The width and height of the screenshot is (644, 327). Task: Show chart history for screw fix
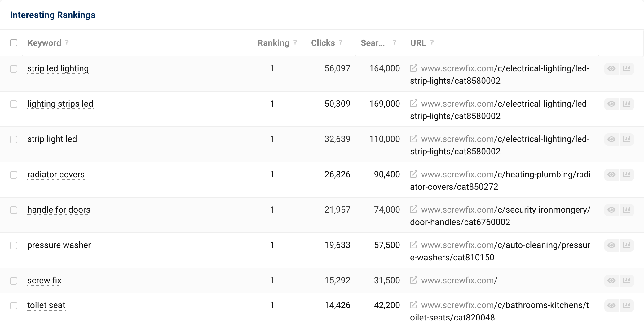coord(627,281)
